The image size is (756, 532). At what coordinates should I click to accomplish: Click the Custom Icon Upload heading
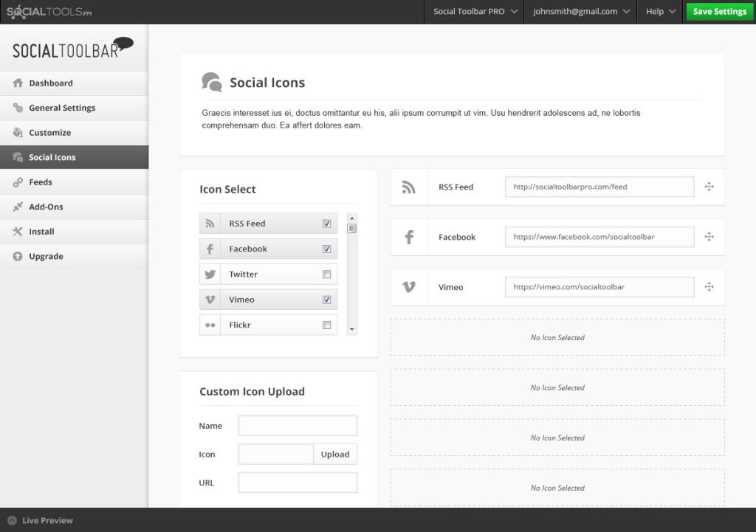coord(252,391)
